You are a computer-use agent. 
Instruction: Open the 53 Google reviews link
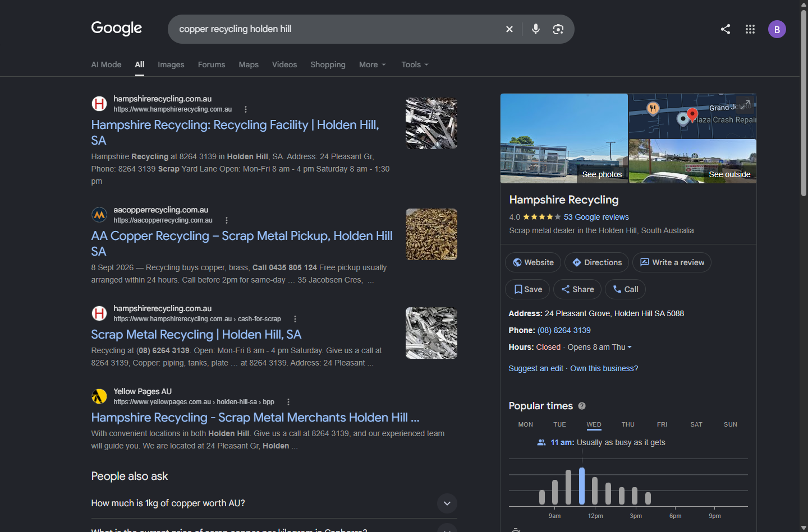click(x=596, y=217)
